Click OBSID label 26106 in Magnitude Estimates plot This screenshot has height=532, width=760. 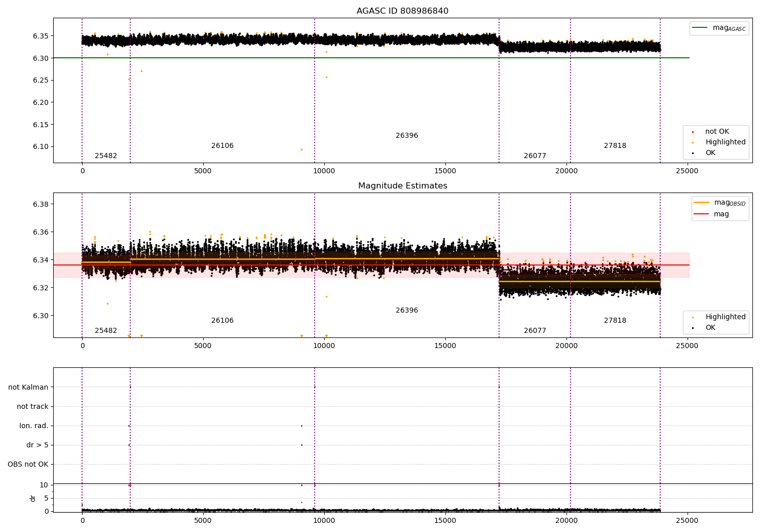pyautogui.click(x=222, y=321)
